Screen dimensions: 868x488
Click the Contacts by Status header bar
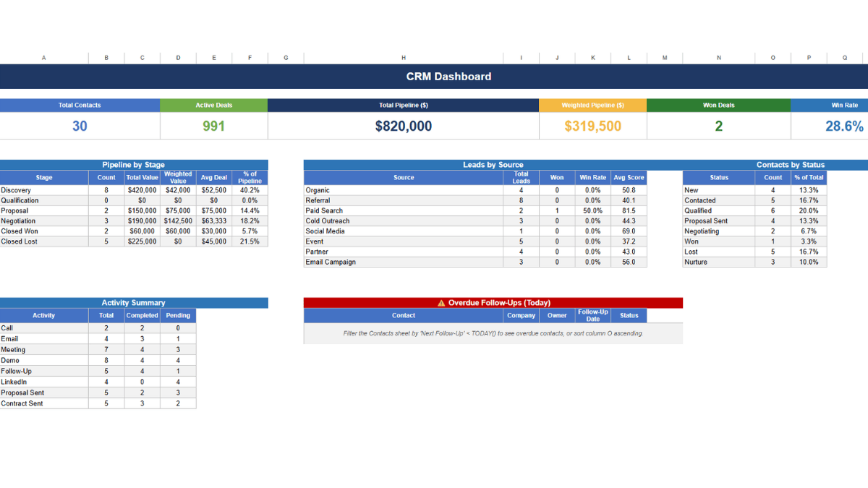(790, 164)
